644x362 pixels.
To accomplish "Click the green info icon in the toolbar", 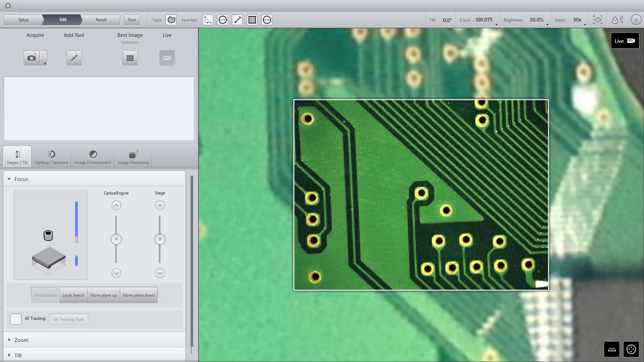I will point(636,20).
